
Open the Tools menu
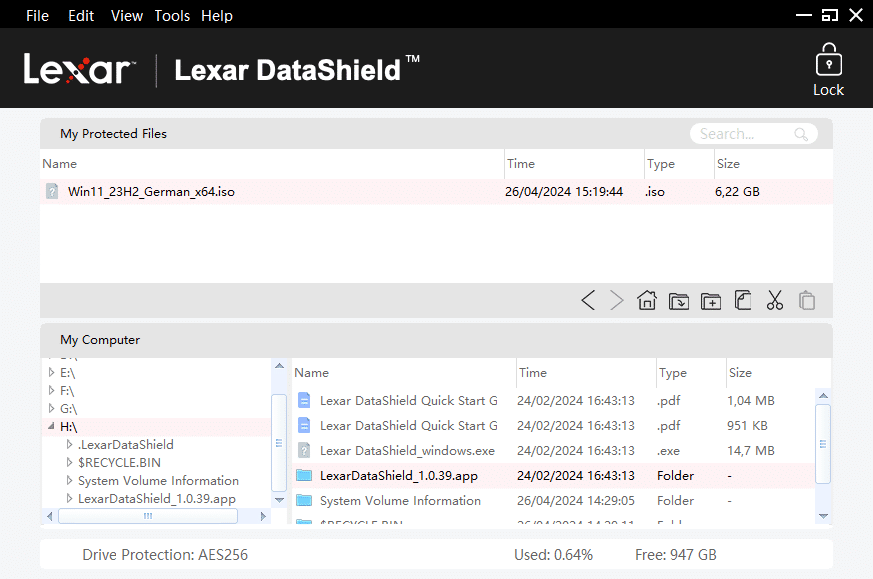[172, 16]
